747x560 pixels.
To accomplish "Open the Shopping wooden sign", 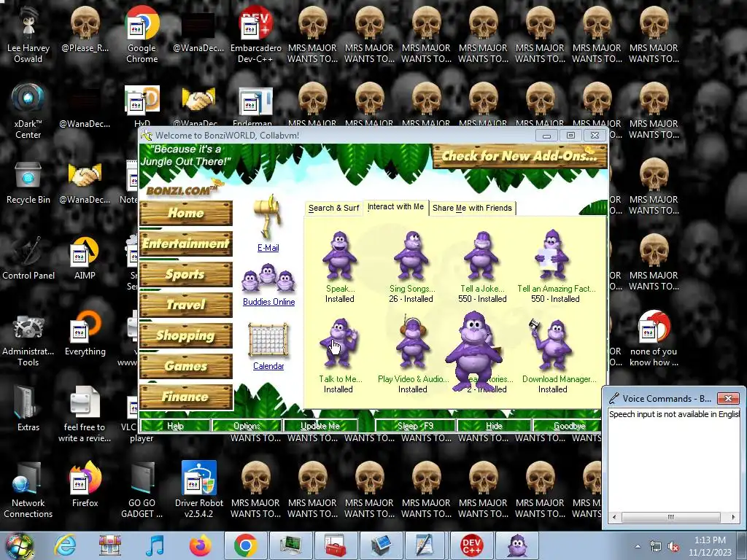I will click(x=186, y=335).
